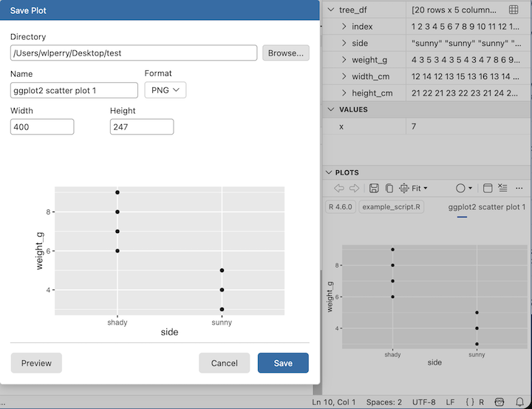532x409 pixels.
Task: Click the height_cm values 21 22 21 cell
Action: tap(465, 93)
